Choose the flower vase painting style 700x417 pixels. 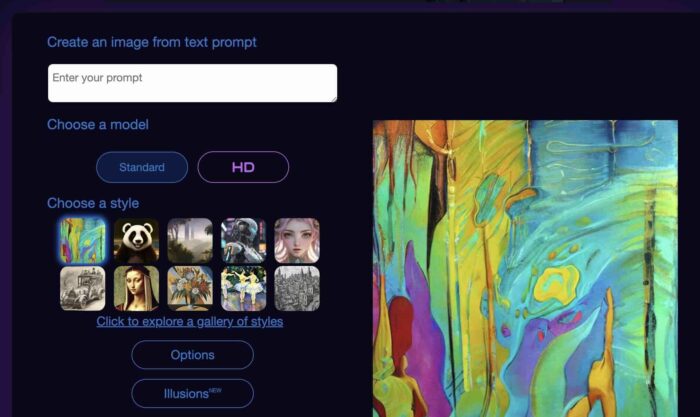190,288
